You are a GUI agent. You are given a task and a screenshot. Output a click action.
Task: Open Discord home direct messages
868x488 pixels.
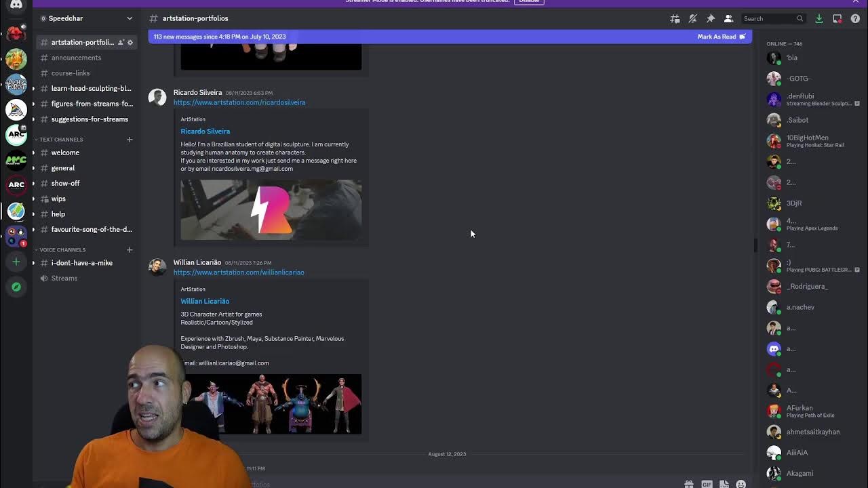[16, 5]
